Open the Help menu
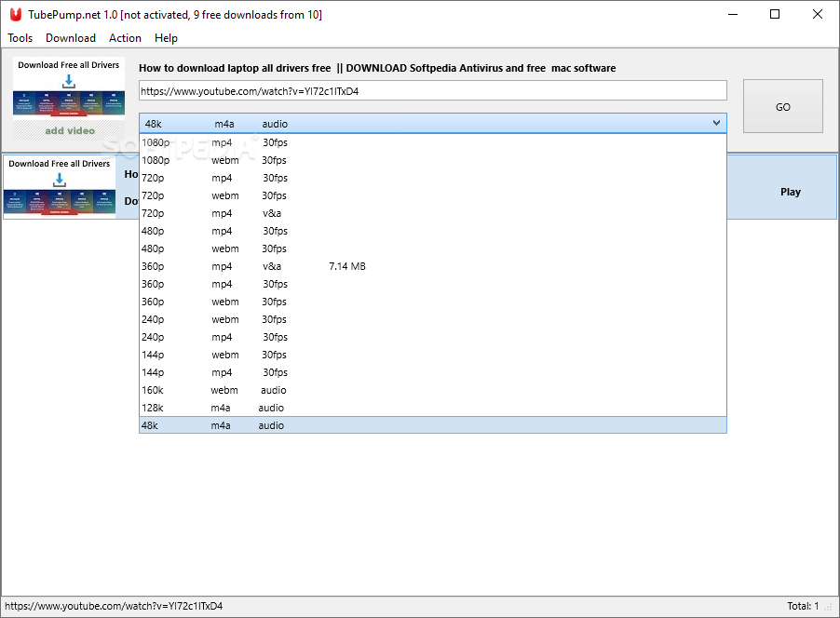 (x=166, y=38)
